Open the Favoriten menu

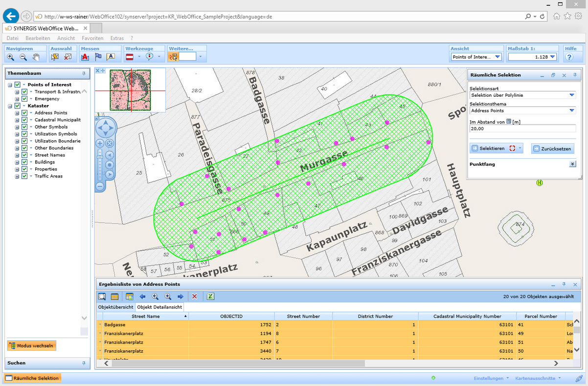coord(92,38)
